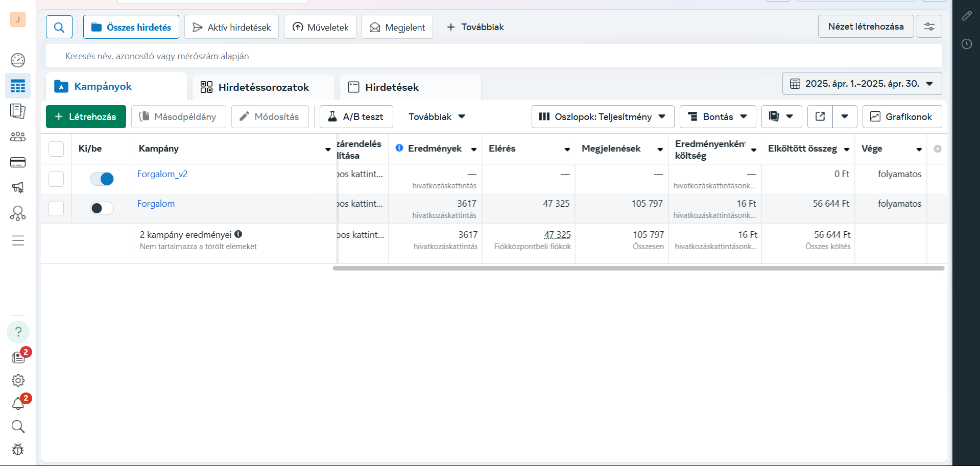Check the Forgalom_v2 row checkbox
The height and width of the screenshot is (466, 980).
click(x=56, y=179)
